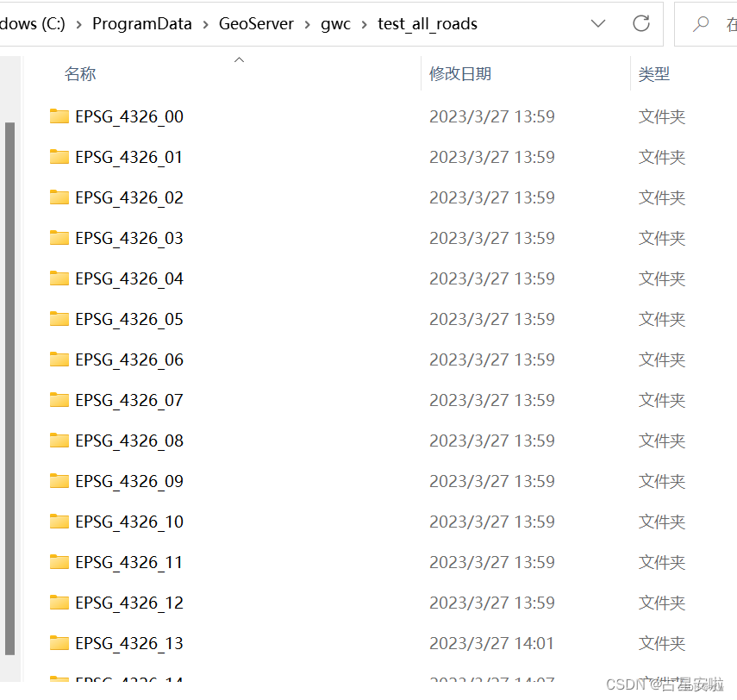Expand the chevron after Windows (C:) breadcrumb
Viewport: 737px width, 700px height.
(x=79, y=24)
